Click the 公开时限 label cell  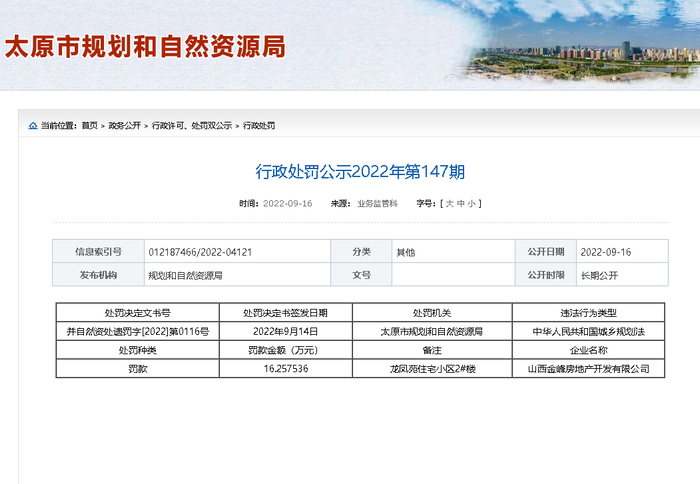pyautogui.click(x=546, y=275)
